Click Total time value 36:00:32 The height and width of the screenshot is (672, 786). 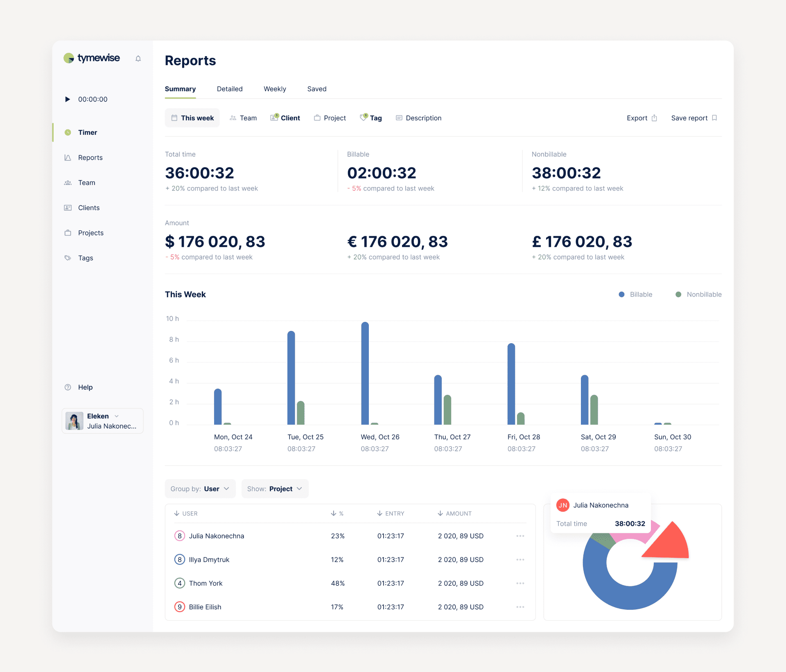coord(199,173)
